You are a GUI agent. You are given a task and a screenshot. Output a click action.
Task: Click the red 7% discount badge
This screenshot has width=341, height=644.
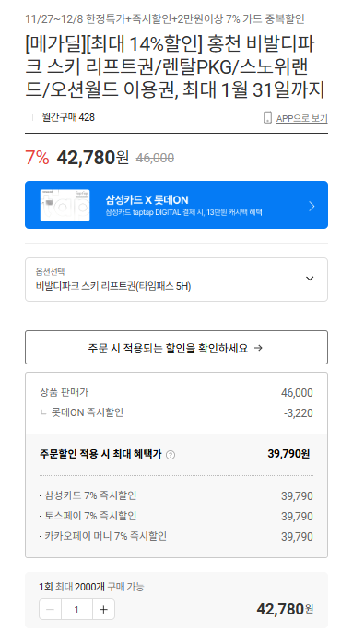37,158
